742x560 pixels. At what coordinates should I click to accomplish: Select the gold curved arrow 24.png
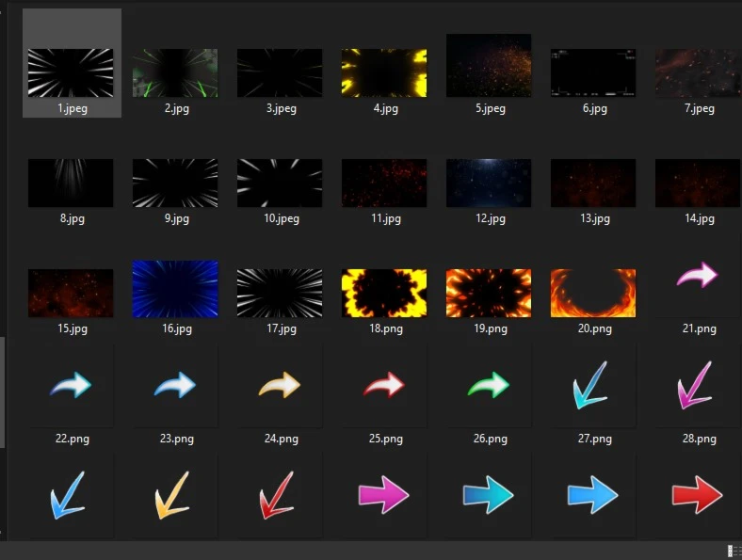click(280, 385)
